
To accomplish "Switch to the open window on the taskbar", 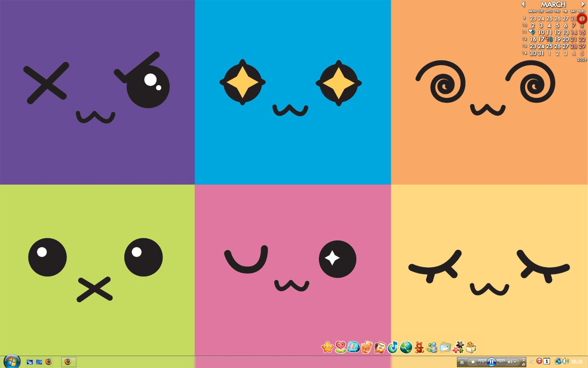I will (x=69, y=362).
